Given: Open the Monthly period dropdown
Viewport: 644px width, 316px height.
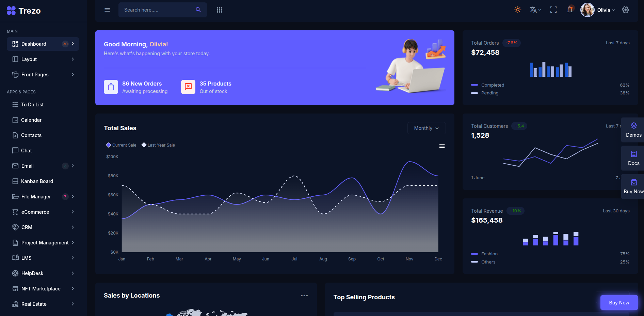Looking at the screenshot, I should point(426,128).
